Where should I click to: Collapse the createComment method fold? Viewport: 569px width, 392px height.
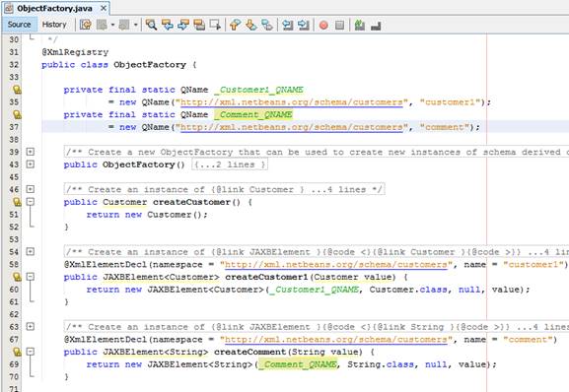pos(31,352)
